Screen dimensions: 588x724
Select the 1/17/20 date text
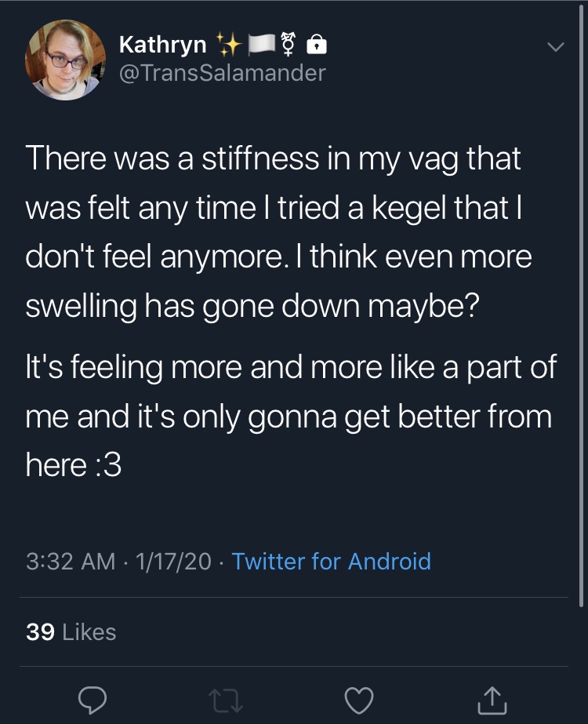[x=173, y=562]
